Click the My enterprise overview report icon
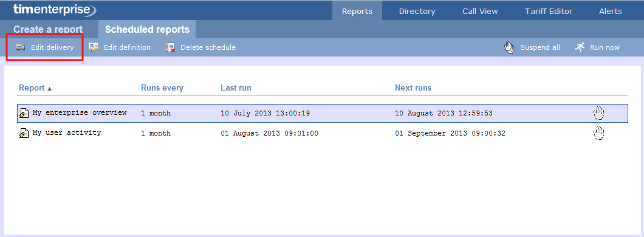 coord(24,113)
